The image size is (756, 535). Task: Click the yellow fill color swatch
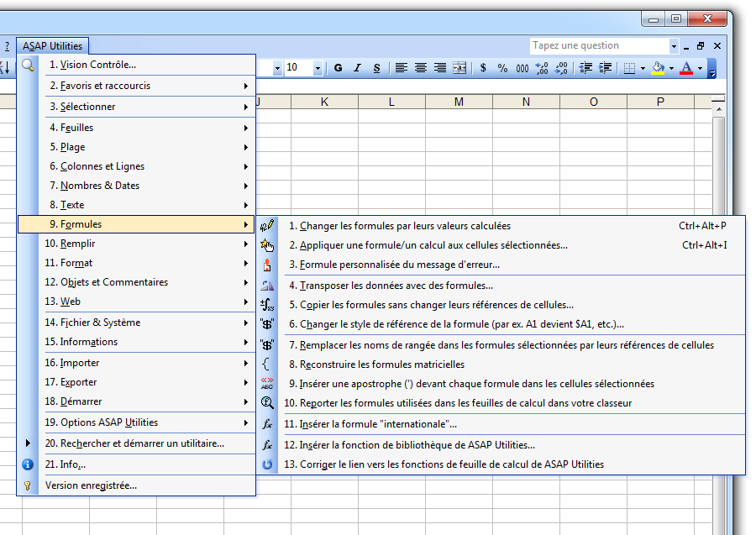coord(659,71)
